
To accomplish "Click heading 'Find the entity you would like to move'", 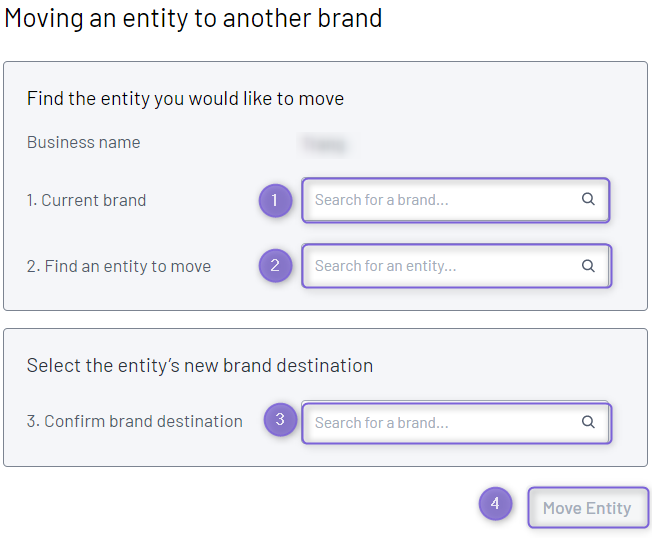I will tap(185, 99).
